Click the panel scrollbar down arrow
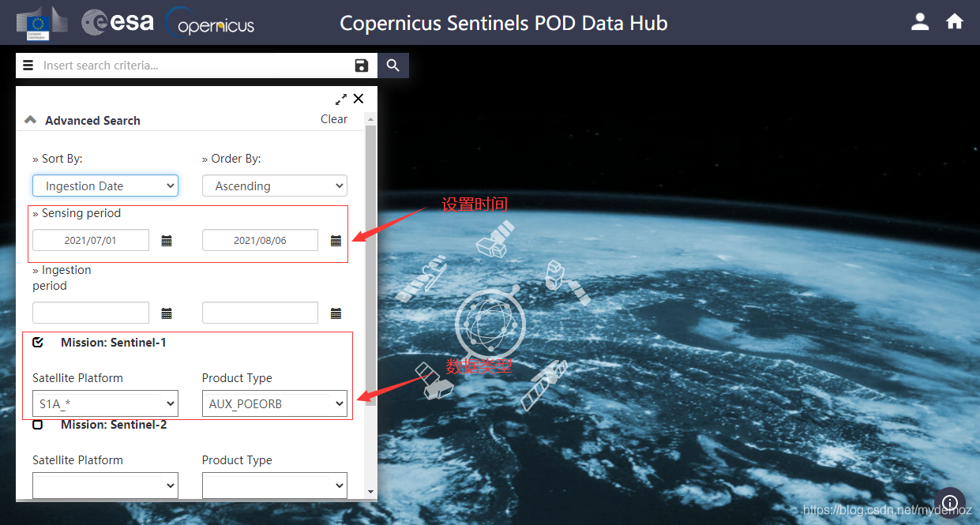The width and height of the screenshot is (980, 525). [x=371, y=492]
